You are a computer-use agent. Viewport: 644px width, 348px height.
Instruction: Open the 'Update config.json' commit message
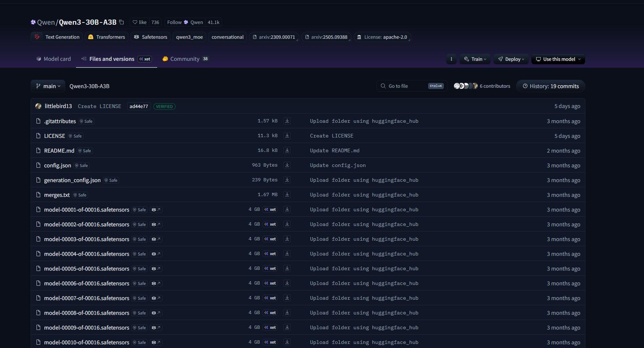point(338,165)
